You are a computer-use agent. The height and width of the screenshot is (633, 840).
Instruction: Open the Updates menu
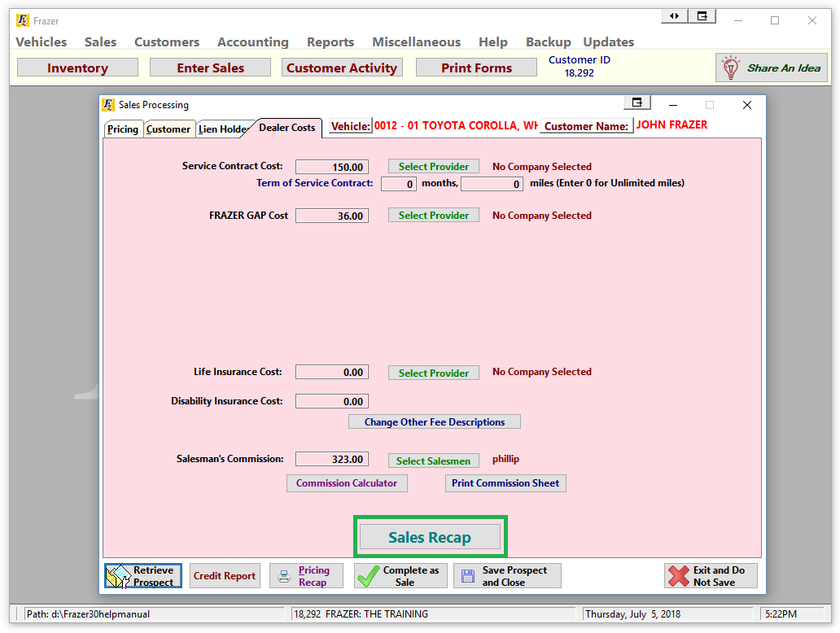click(609, 41)
